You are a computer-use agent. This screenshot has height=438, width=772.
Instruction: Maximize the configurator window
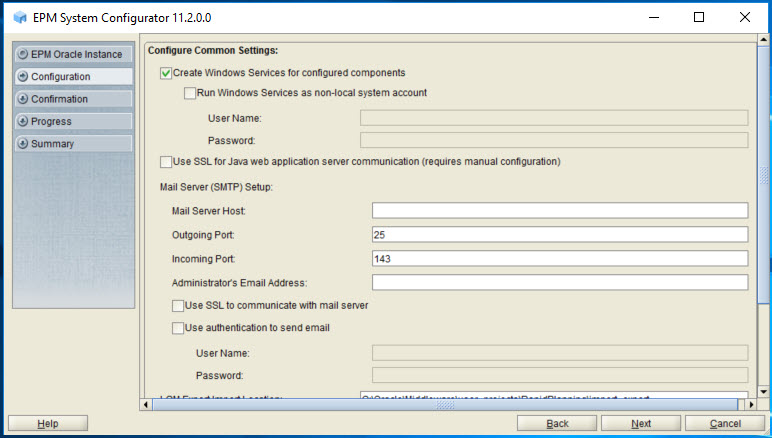click(x=699, y=18)
